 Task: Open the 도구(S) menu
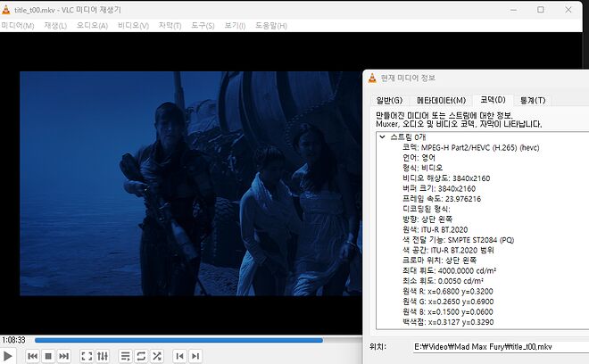click(203, 26)
